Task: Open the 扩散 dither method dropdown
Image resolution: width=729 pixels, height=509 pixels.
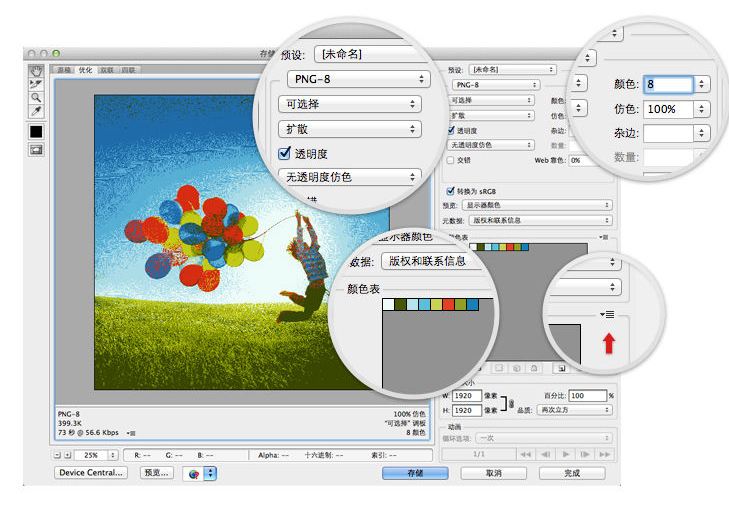Action: point(491,115)
